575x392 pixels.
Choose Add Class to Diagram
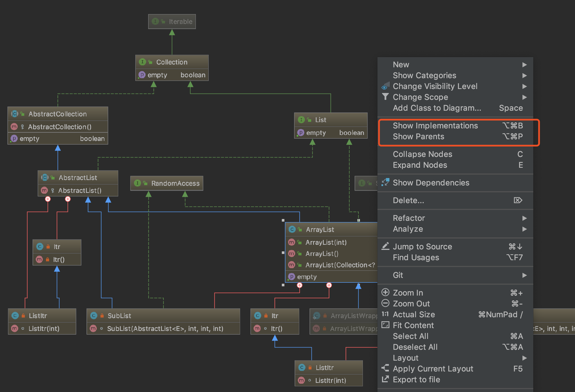437,108
